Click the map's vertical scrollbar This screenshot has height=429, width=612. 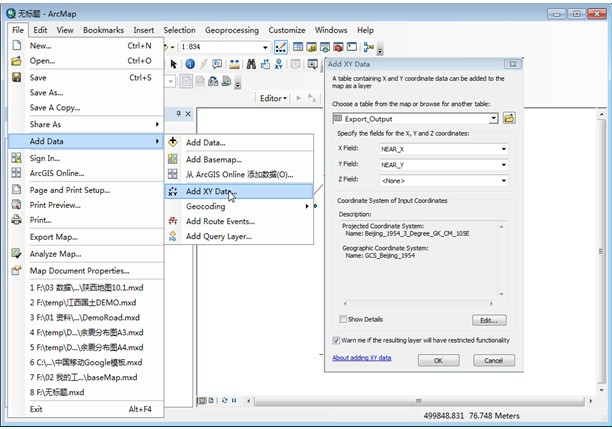601,251
